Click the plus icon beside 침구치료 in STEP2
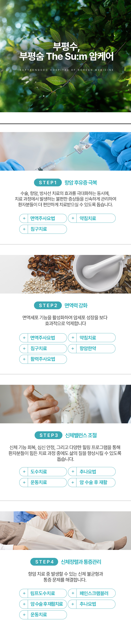 [24, 348]
